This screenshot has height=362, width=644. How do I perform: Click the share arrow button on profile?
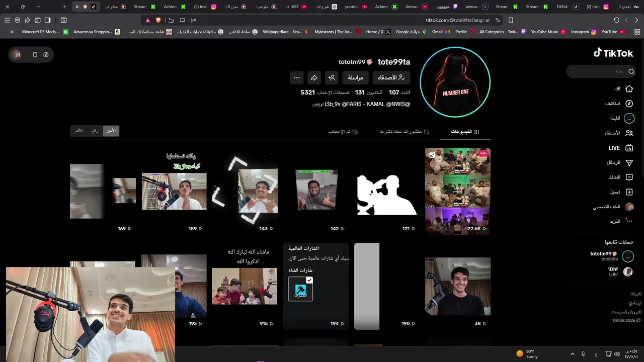pyautogui.click(x=314, y=77)
